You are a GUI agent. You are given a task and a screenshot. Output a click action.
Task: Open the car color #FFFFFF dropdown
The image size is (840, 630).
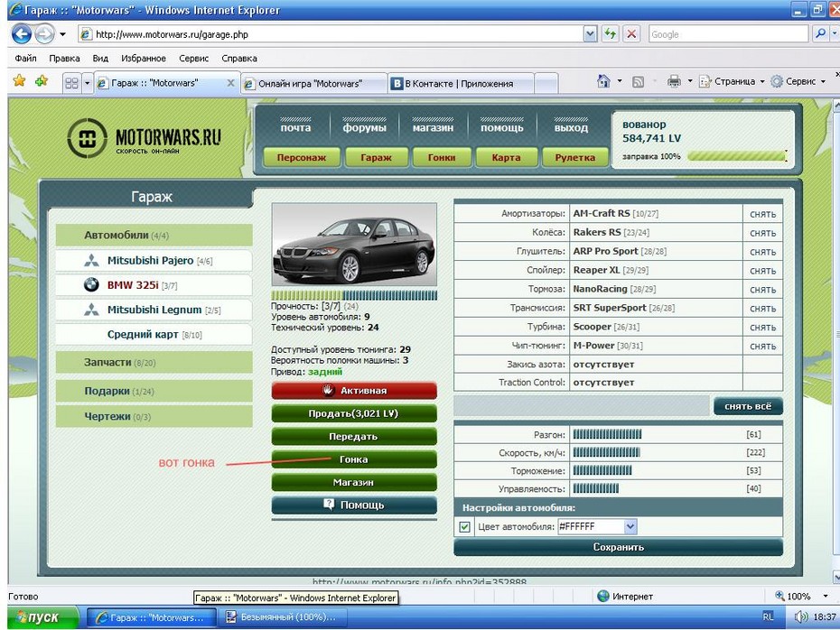click(x=630, y=527)
